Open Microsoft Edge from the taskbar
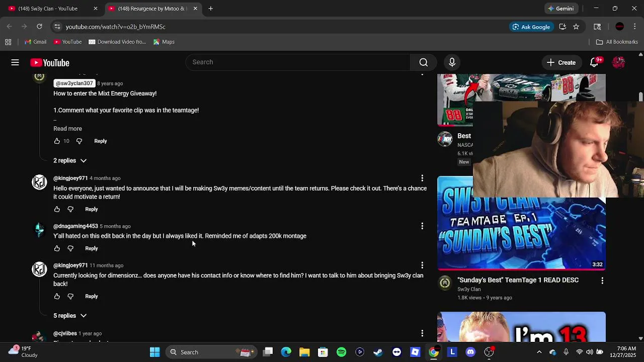 coord(286,352)
